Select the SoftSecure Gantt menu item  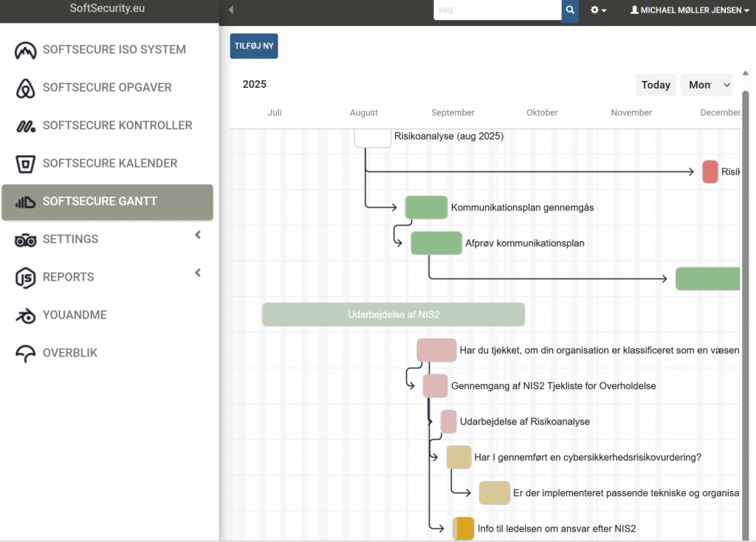(107, 202)
